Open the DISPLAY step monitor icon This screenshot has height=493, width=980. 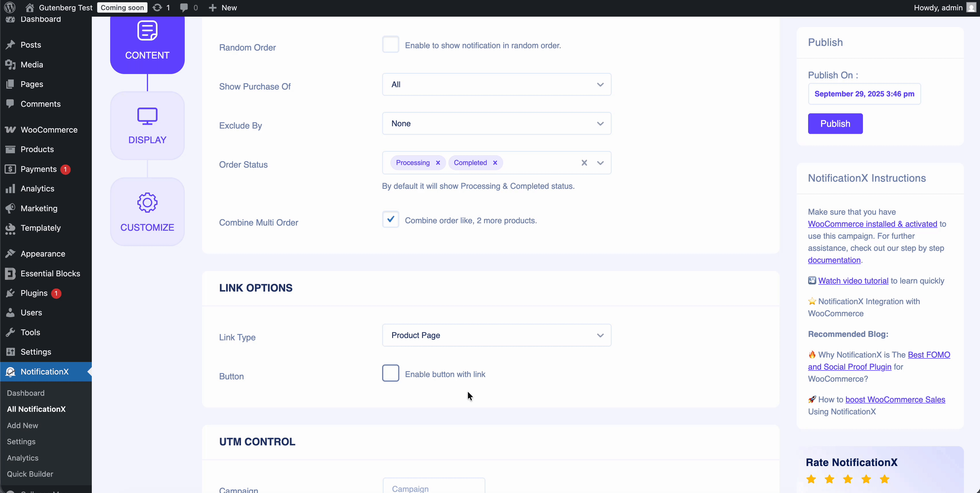point(147,116)
